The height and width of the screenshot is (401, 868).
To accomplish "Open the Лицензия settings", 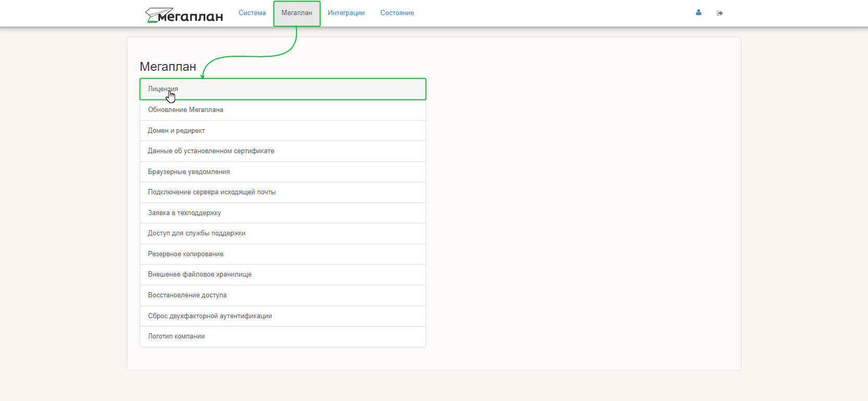I will coord(283,89).
